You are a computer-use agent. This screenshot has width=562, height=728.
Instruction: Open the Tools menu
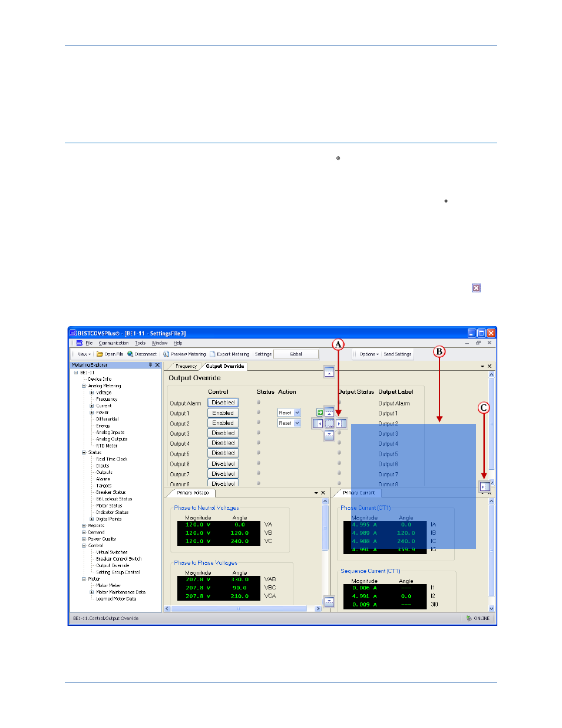pos(140,342)
